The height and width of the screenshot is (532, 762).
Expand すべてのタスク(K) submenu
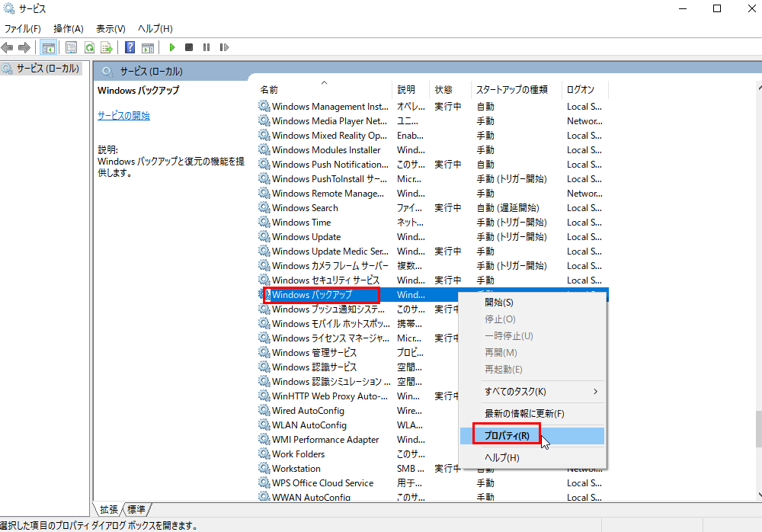pyautogui.click(x=532, y=392)
